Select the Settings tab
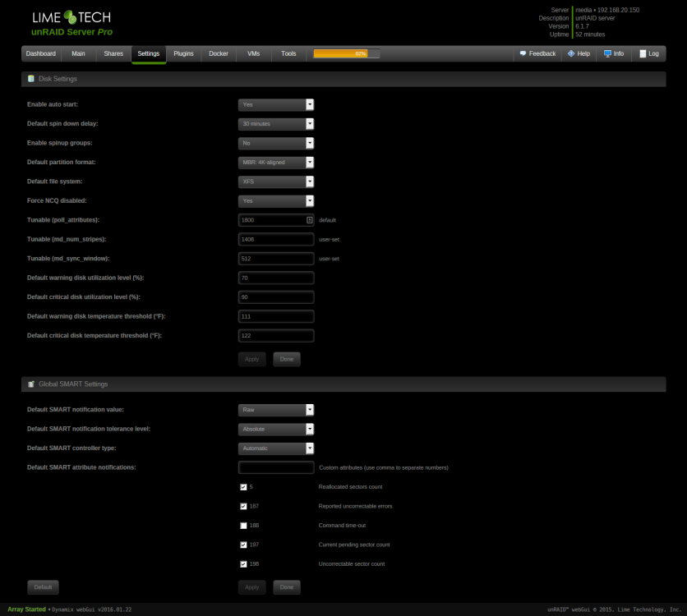Viewport: 687px width, 616px height. pos(149,54)
